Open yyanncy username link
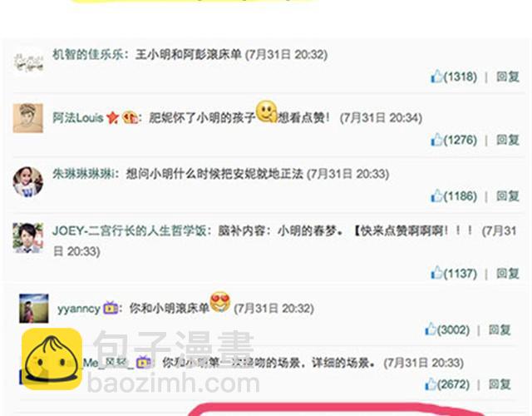The height and width of the screenshot is (416, 532). [x=79, y=309]
